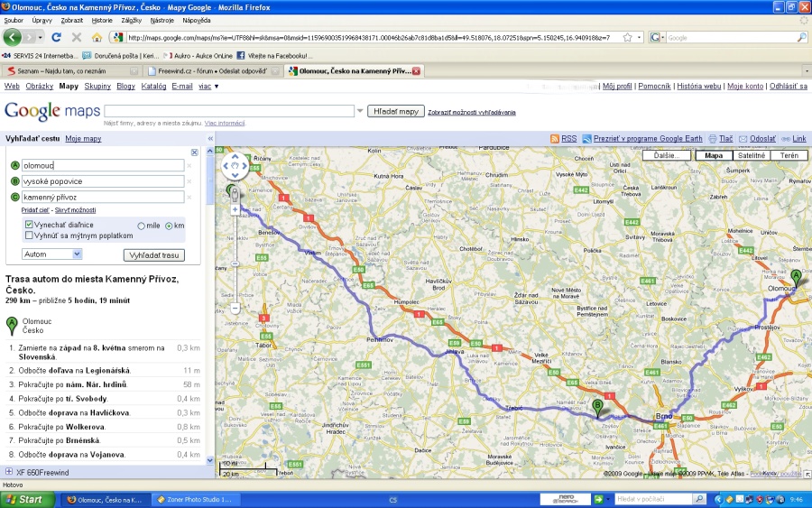
Task: Zoom out with the minus button
Action: point(235,308)
